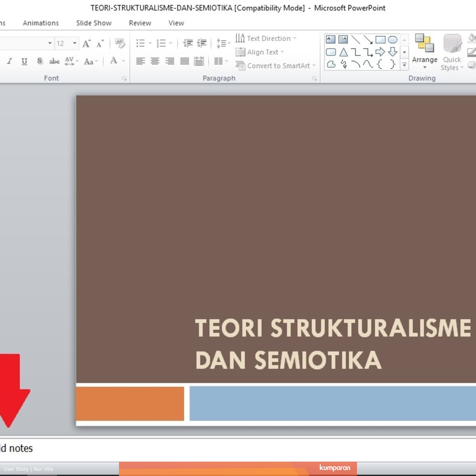Open the Slide Show tab
Screen dimensions: 476x476
[x=94, y=23]
